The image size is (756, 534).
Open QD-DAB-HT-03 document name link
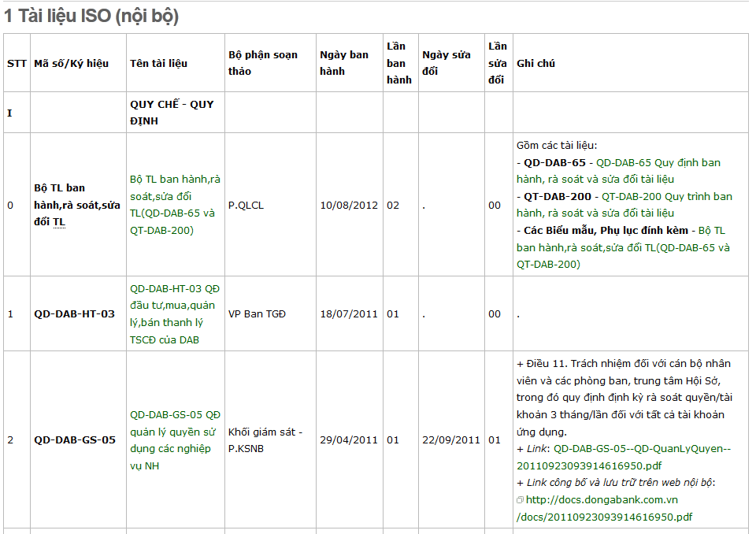tap(175, 314)
